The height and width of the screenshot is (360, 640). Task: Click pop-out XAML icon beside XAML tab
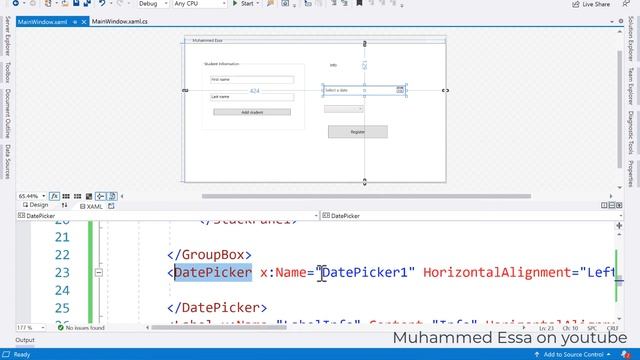click(111, 206)
